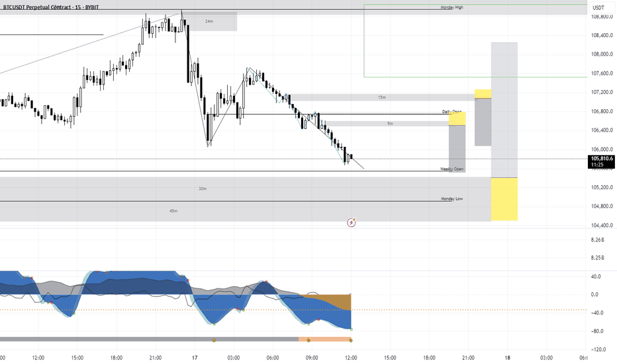Click the 104,400.0 price axis label
The image size is (617, 364).
tap(602, 226)
